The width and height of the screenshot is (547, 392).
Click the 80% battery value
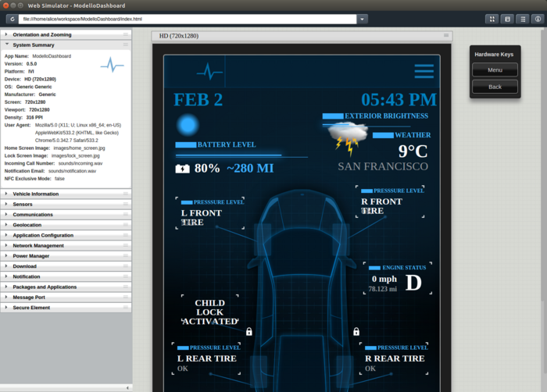[x=207, y=169]
